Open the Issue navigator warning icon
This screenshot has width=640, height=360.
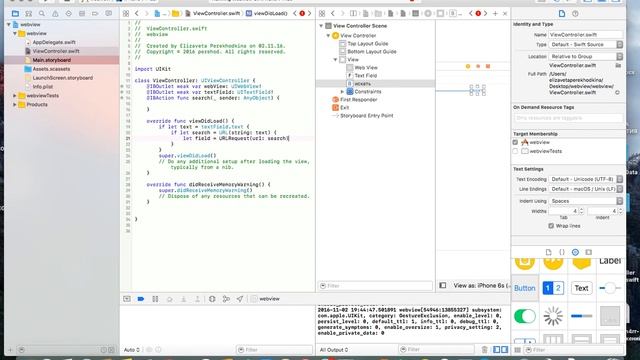(55, 13)
